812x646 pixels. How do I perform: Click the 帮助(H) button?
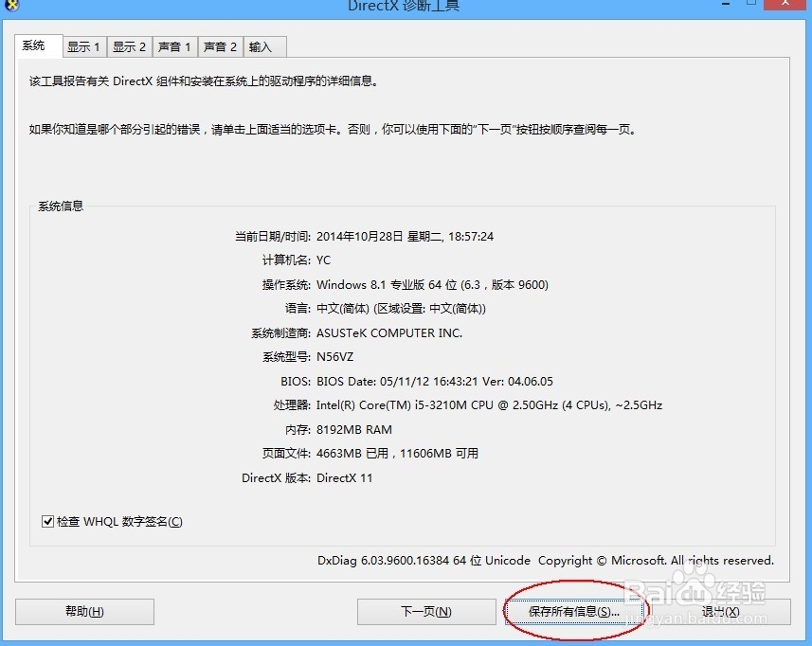coord(84,612)
